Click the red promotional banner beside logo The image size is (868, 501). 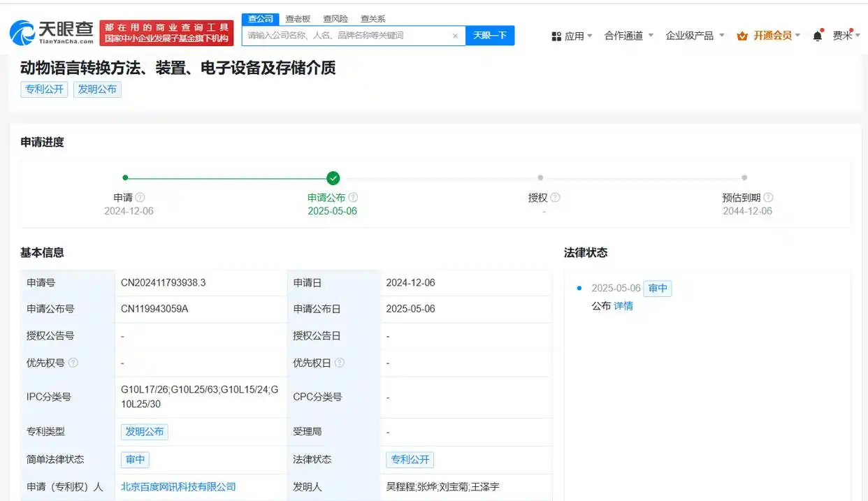point(167,33)
